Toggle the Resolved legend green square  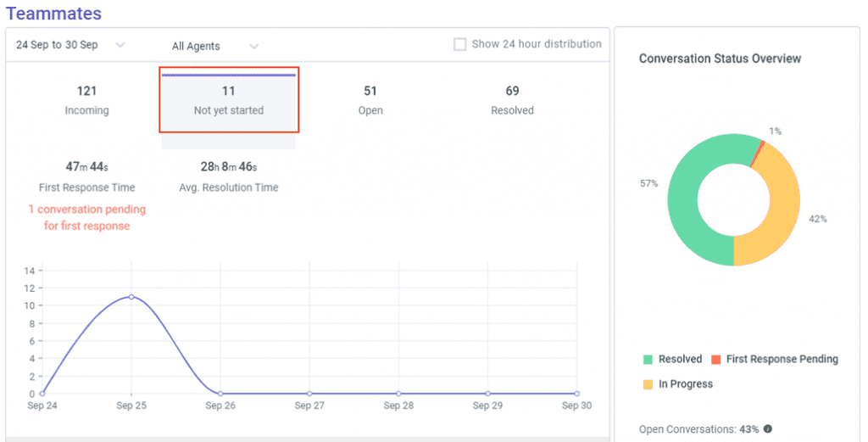(648, 360)
